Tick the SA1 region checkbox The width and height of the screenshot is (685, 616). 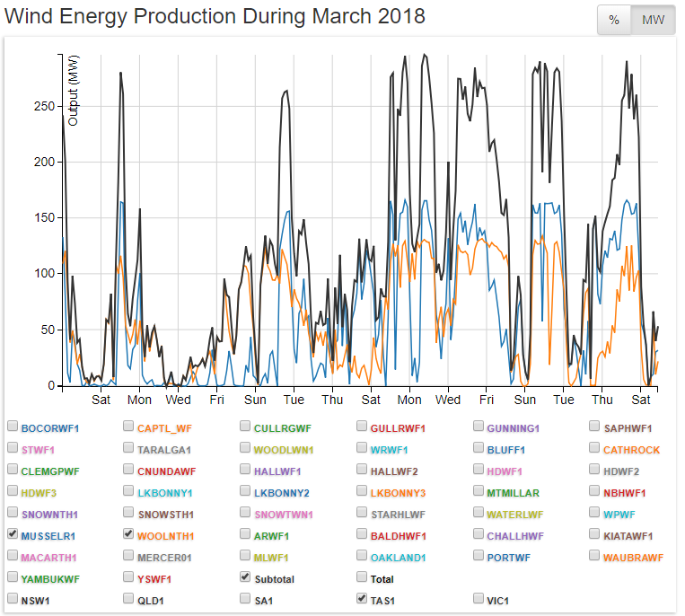pos(246,599)
